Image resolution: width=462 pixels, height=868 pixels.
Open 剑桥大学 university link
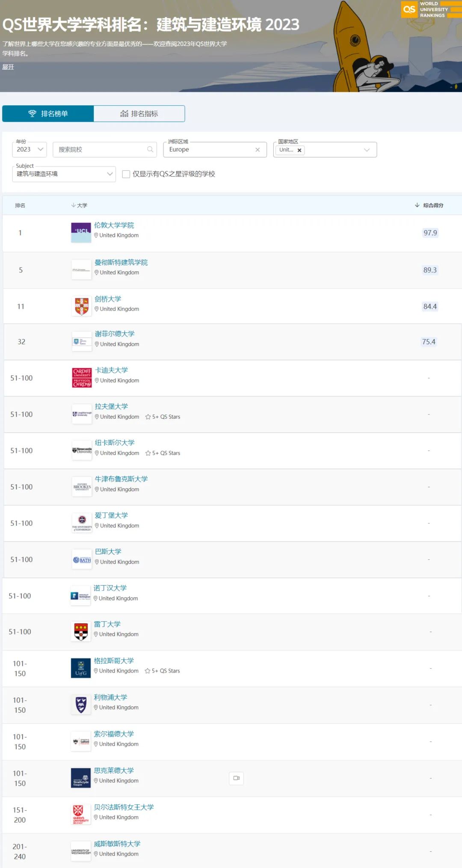point(108,299)
